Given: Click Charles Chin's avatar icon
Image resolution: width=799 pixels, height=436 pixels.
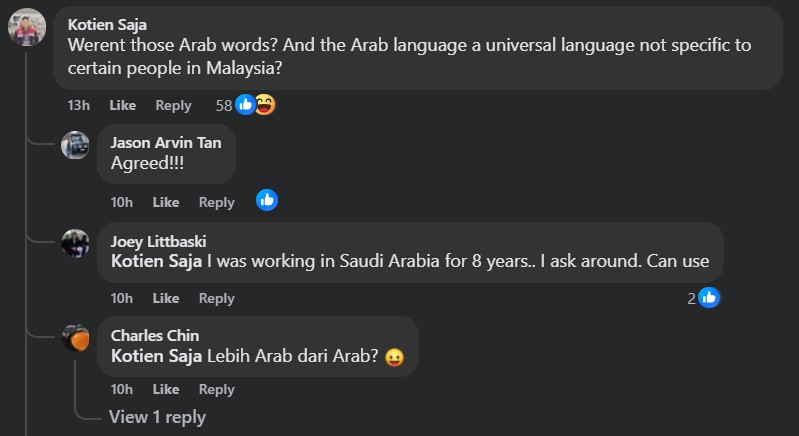Looking at the screenshot, I should click(x=75, y=338).
